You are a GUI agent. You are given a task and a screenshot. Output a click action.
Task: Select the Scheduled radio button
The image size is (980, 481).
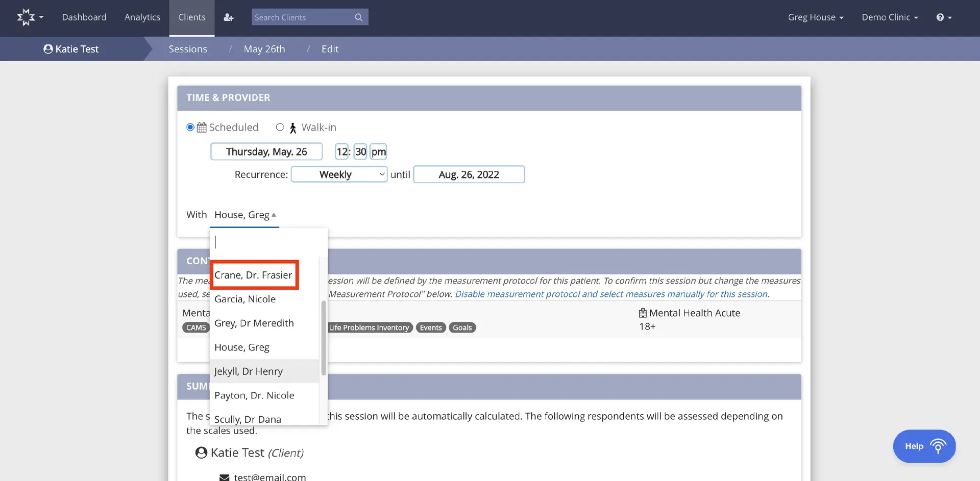click(190, 128)
